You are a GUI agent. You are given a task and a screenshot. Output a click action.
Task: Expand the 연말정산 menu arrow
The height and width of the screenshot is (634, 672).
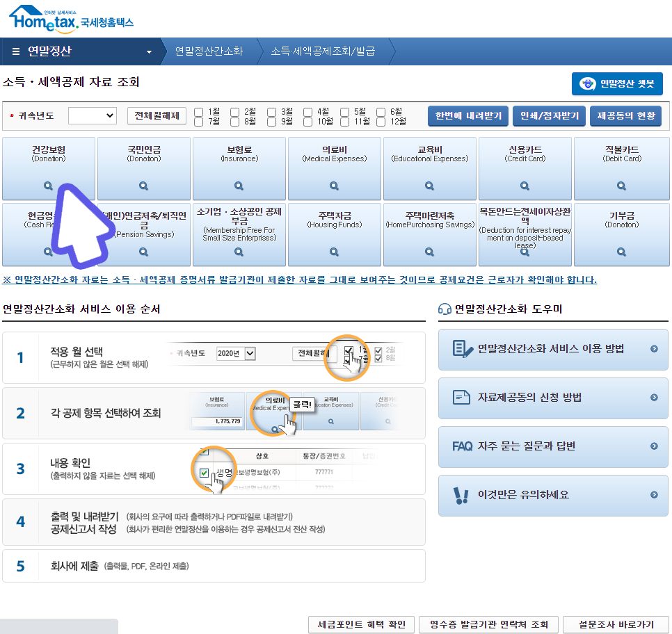point(148,51)
